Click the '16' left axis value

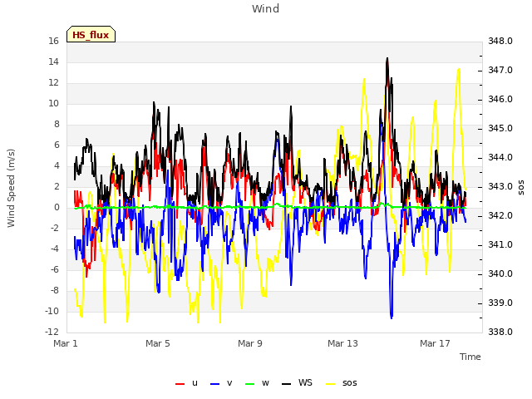click(53, 41)
